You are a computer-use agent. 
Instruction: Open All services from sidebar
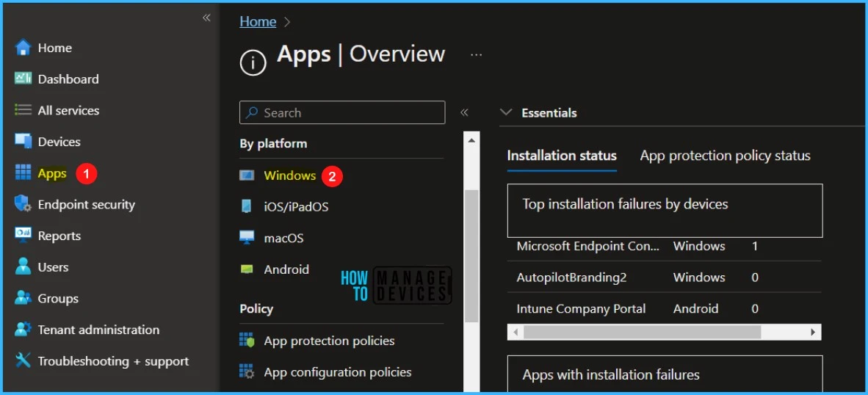[x=68, y=110]
